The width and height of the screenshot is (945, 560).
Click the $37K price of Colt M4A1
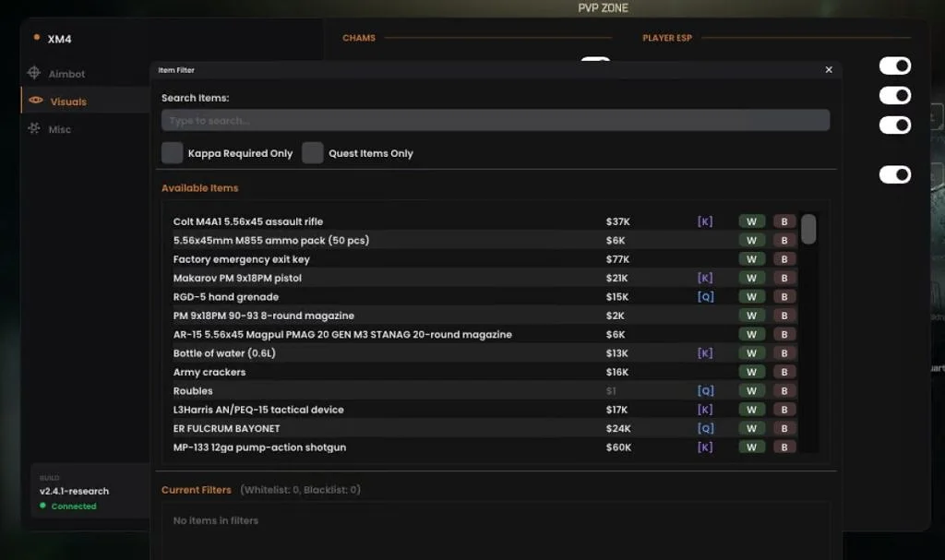(617, 221)
